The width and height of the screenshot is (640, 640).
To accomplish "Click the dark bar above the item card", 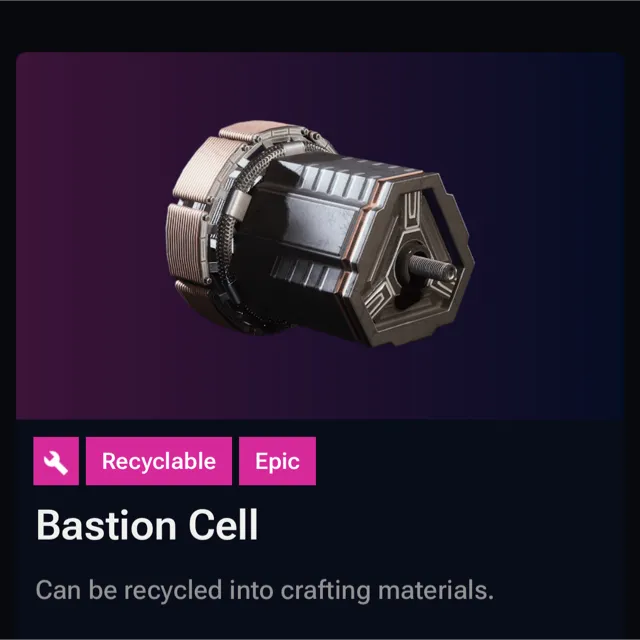I will click(x=320, y=26).
